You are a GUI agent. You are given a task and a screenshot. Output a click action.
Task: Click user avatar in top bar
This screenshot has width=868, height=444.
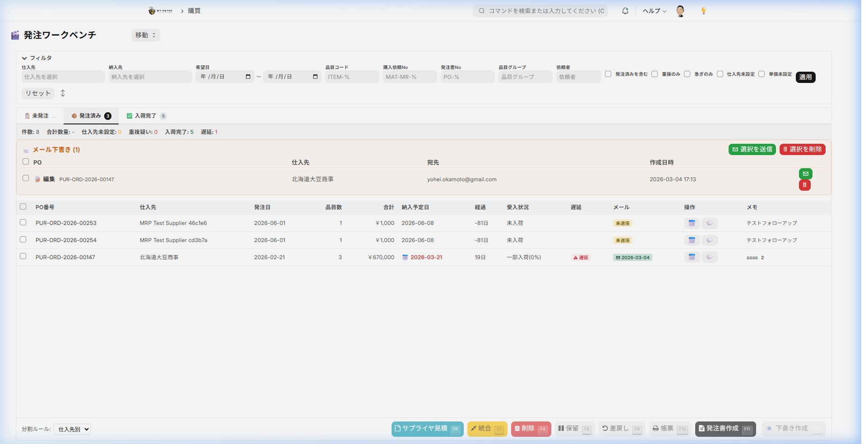[x=680, y=11]
